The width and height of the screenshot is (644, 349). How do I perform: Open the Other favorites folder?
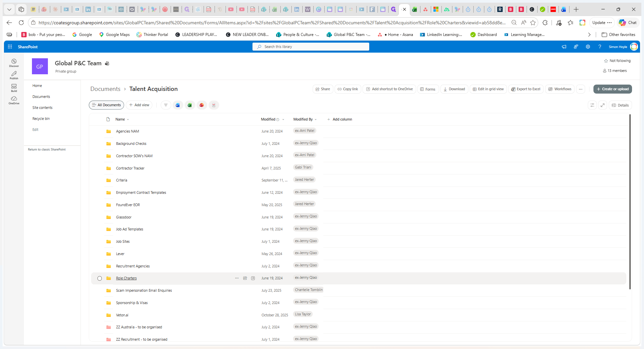[x=618, y=35]
